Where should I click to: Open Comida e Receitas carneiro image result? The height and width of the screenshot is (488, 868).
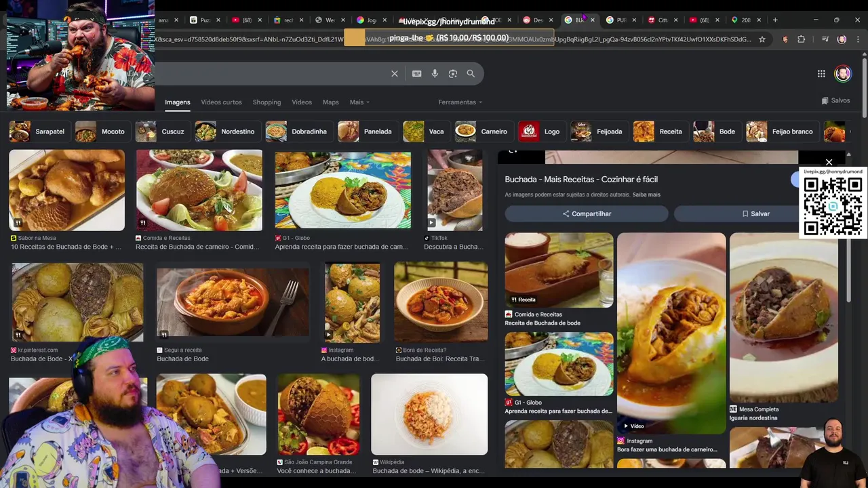click(199, 190)
